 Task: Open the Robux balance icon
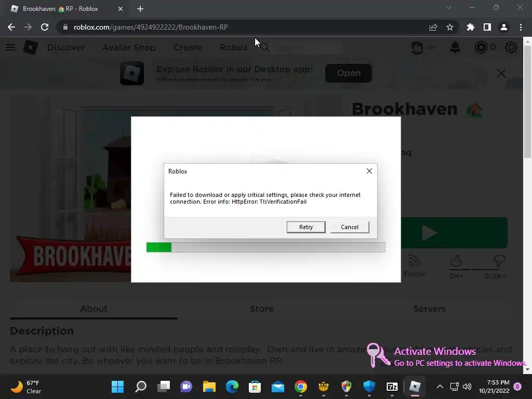tap(481, 47)
